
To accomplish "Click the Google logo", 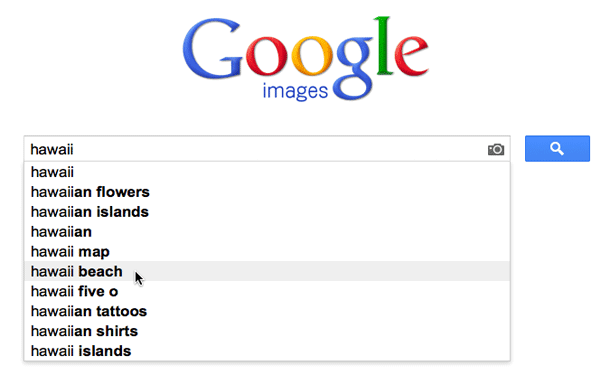I will [x=305, y=58].
